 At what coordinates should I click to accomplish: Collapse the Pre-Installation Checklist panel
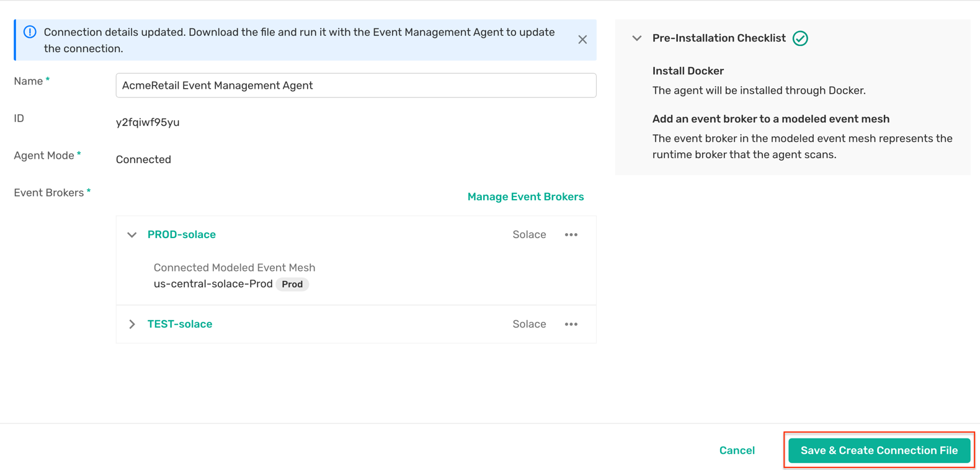click(636, 38)
